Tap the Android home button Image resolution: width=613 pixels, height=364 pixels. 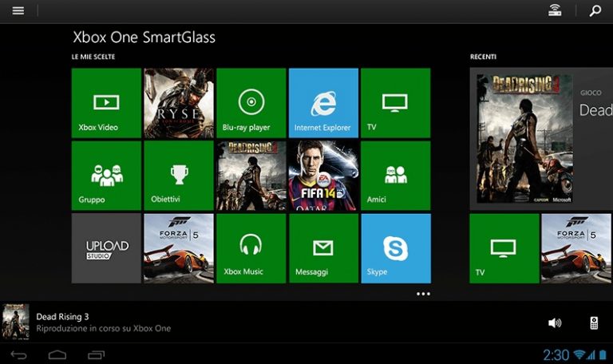click(x=57, y=355)
